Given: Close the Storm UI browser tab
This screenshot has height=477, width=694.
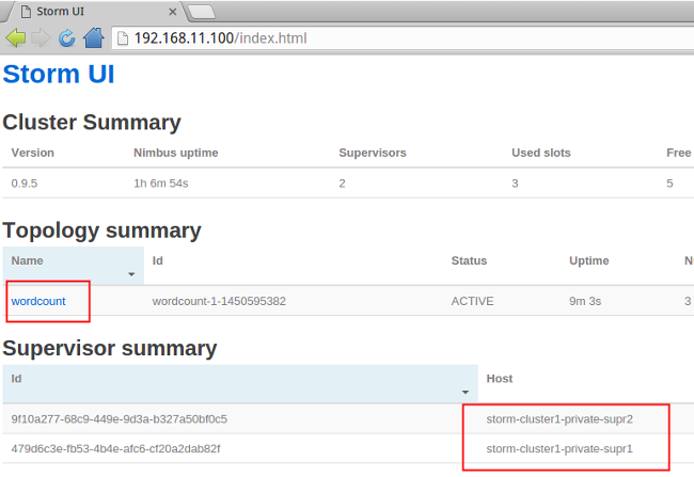Looking at the screenshot, I should click(x=172, y=12).
